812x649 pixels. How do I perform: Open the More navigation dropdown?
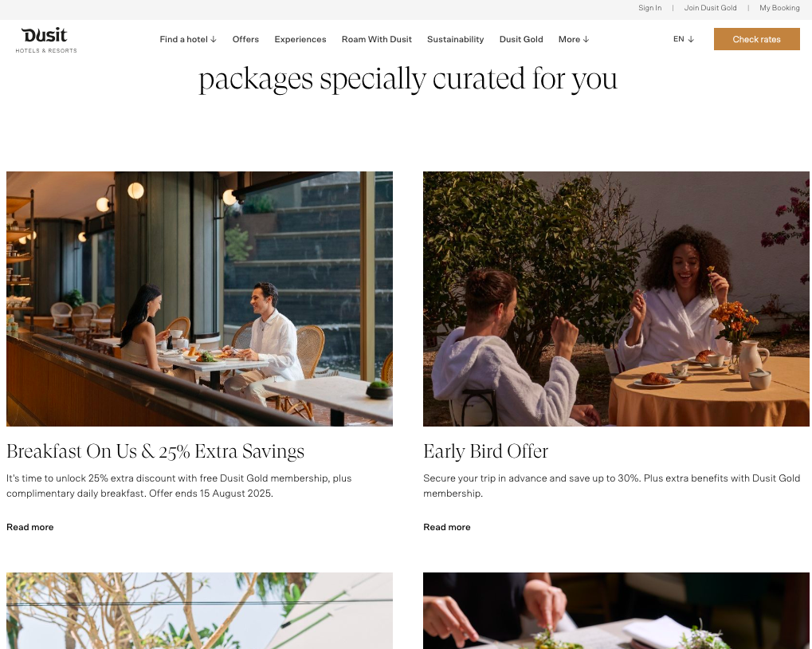pyautogui.click(x=573, y=39)
